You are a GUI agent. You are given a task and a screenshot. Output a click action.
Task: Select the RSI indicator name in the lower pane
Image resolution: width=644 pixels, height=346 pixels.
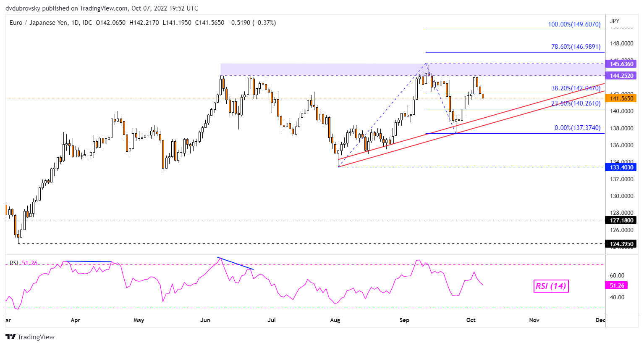click(14, 263)
